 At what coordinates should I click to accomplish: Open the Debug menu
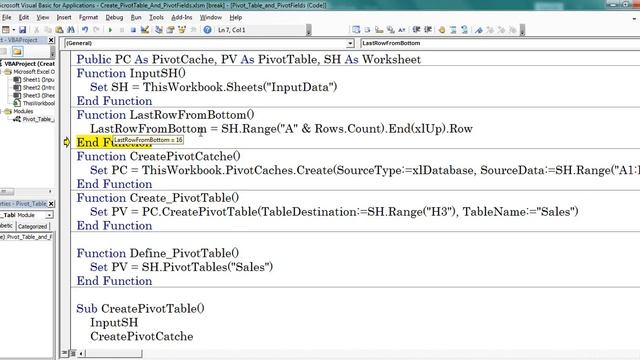point(114,18)
